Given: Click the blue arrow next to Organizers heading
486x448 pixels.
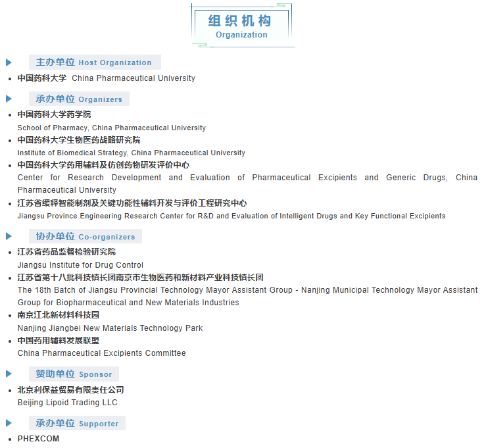Looking at the screenshot, I should [9, 99].
